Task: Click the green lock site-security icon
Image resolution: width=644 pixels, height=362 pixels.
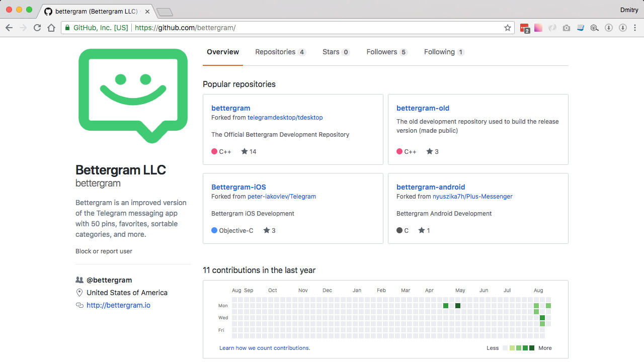Action: pos(67,28)
